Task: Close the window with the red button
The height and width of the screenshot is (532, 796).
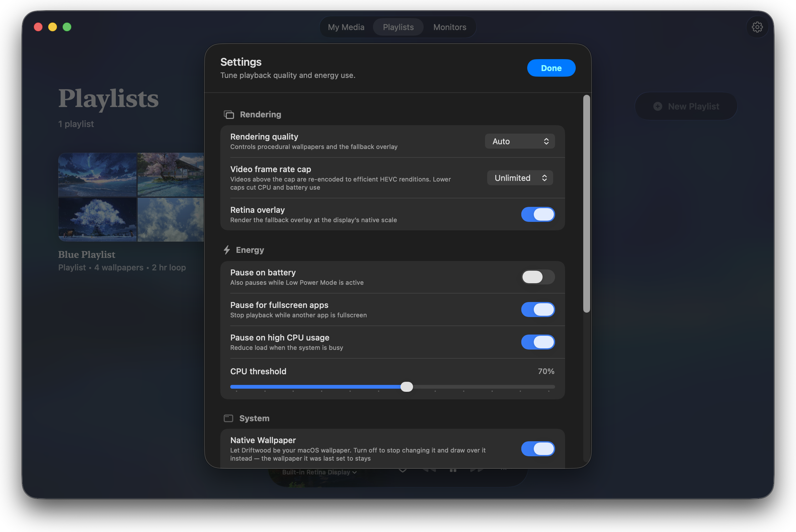Action: coord(38,27)
